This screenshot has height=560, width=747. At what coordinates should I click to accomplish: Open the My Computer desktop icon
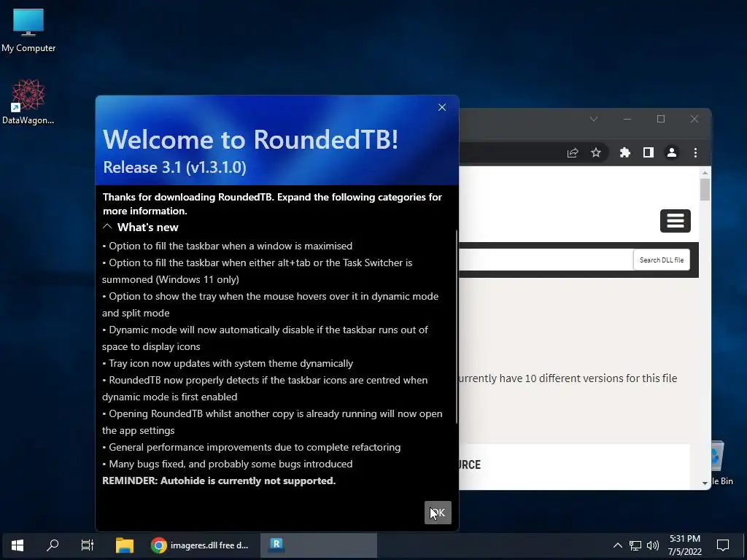28,31
